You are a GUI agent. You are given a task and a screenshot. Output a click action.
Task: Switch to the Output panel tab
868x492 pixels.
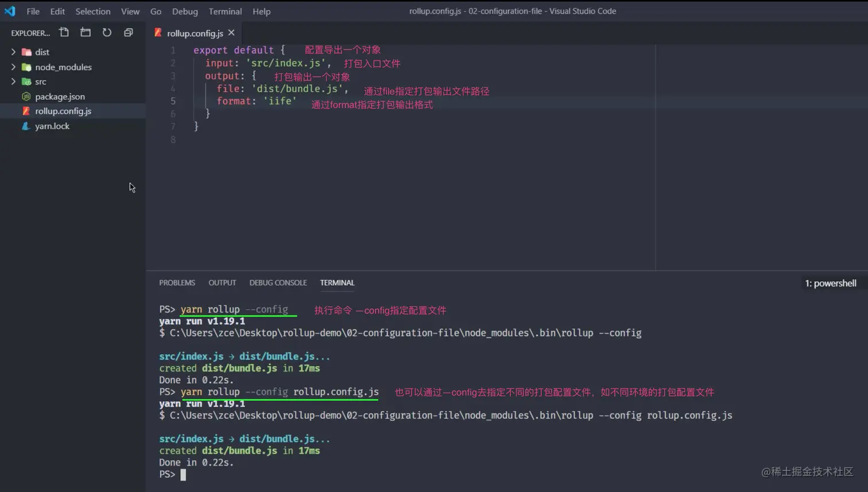pyautogui.click(x=222, y=283)
